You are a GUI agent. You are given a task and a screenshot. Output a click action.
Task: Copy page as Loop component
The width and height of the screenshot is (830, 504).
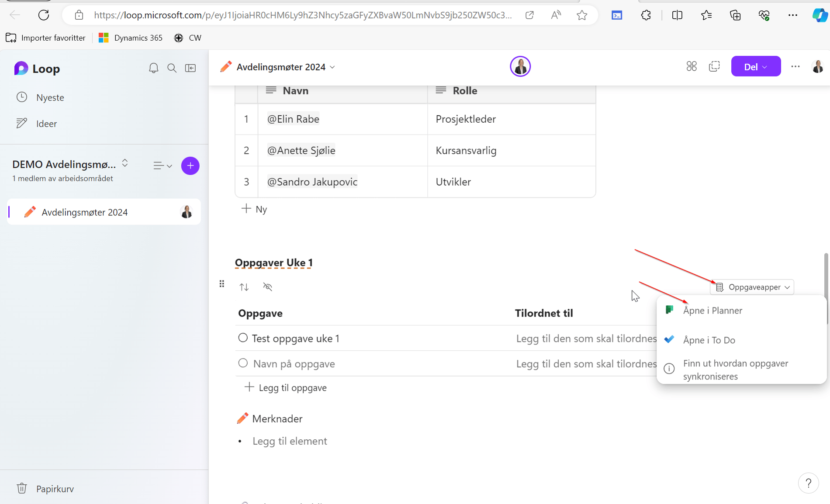pos(715,66)
